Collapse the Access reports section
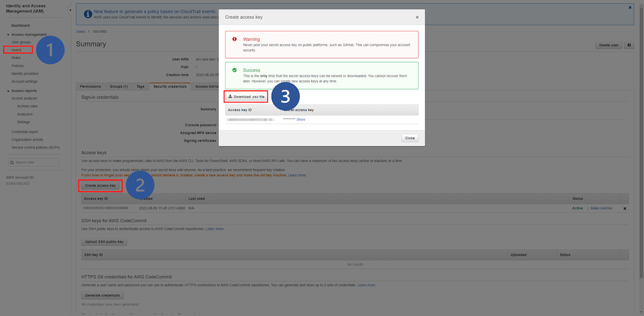The width and height of the screenshot is (644, 316). (x=8, y=91)
